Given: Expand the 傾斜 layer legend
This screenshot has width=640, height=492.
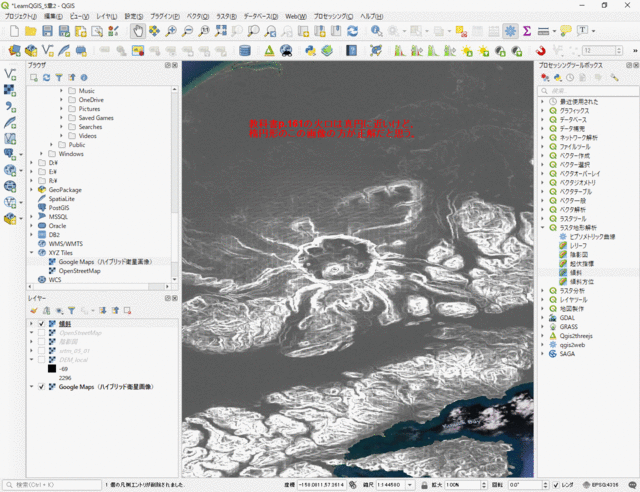Looking at the screenshot, I should [x=31, y=324].
